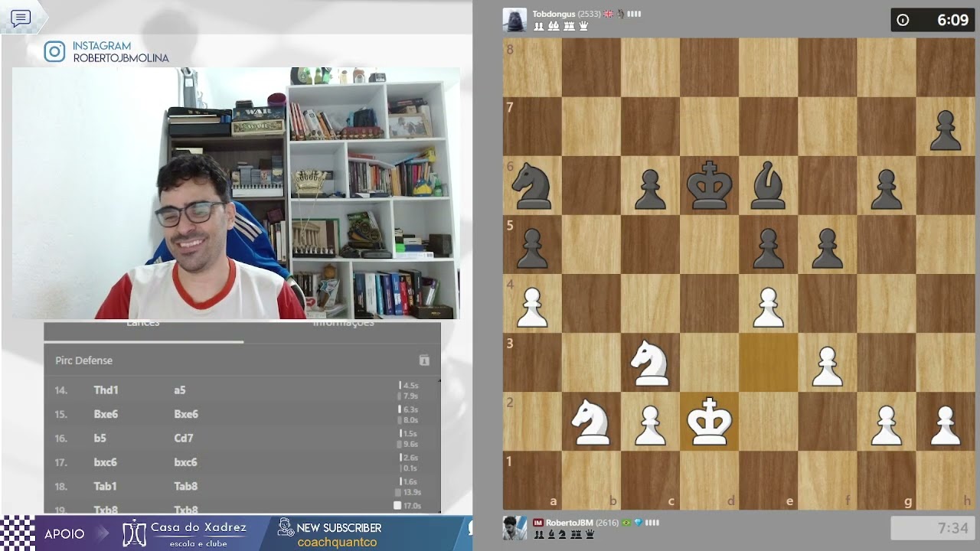Click Tobdongus captured pieces row

pos(560,26)
